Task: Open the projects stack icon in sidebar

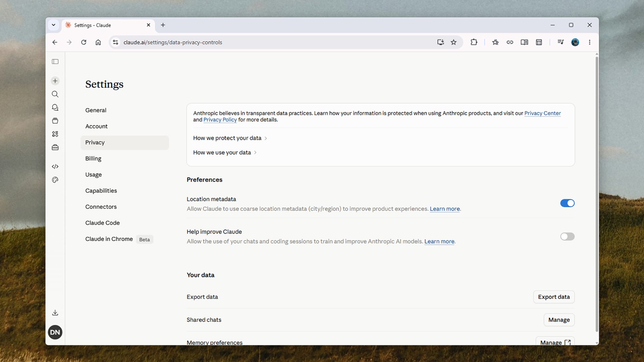Action: click(x=55, y=121)
